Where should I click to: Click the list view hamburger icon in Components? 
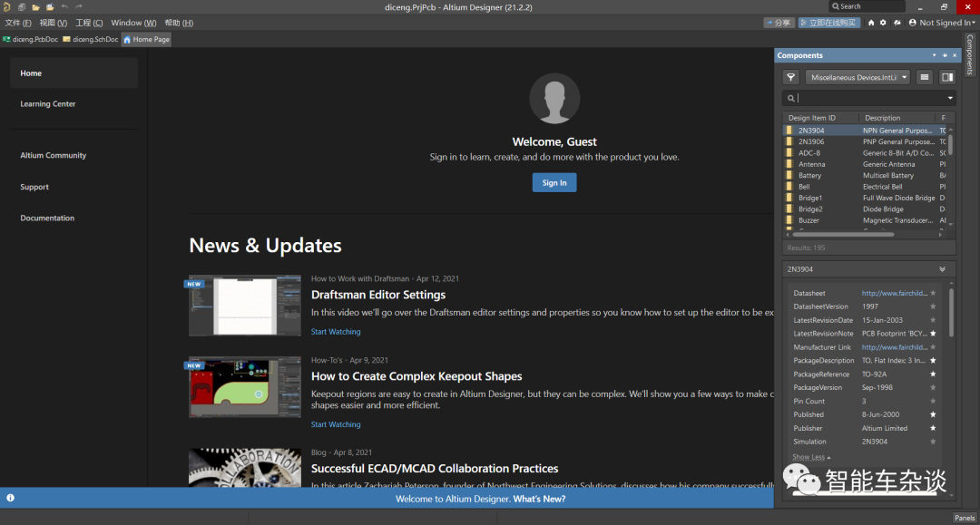click(x=925, y=77)
